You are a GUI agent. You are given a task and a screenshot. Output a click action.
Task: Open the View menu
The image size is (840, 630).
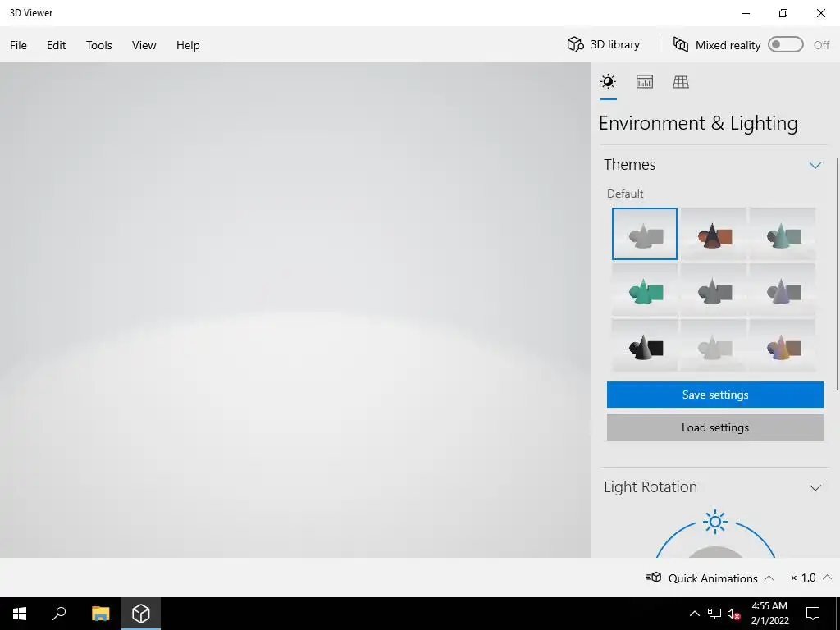[144, 45]
